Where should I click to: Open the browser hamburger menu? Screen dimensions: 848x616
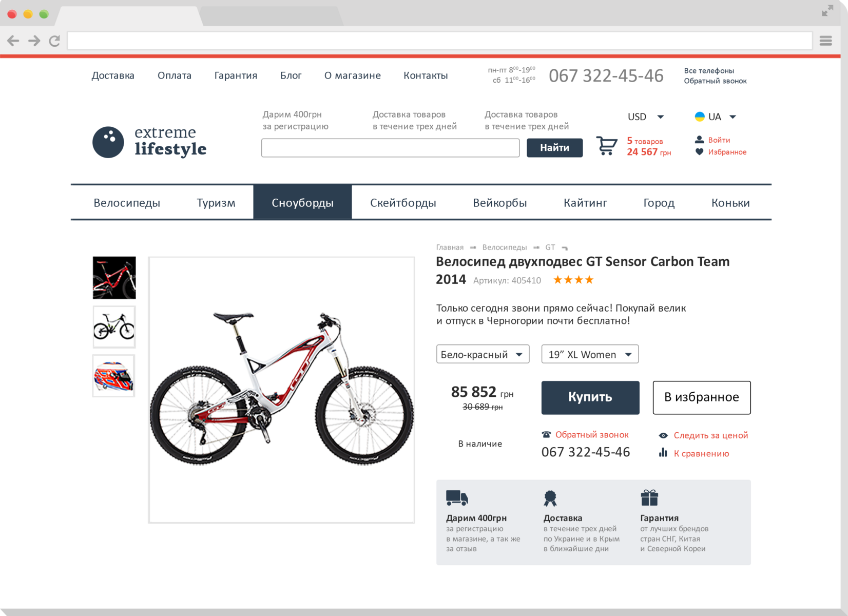(x=825, y=41)
